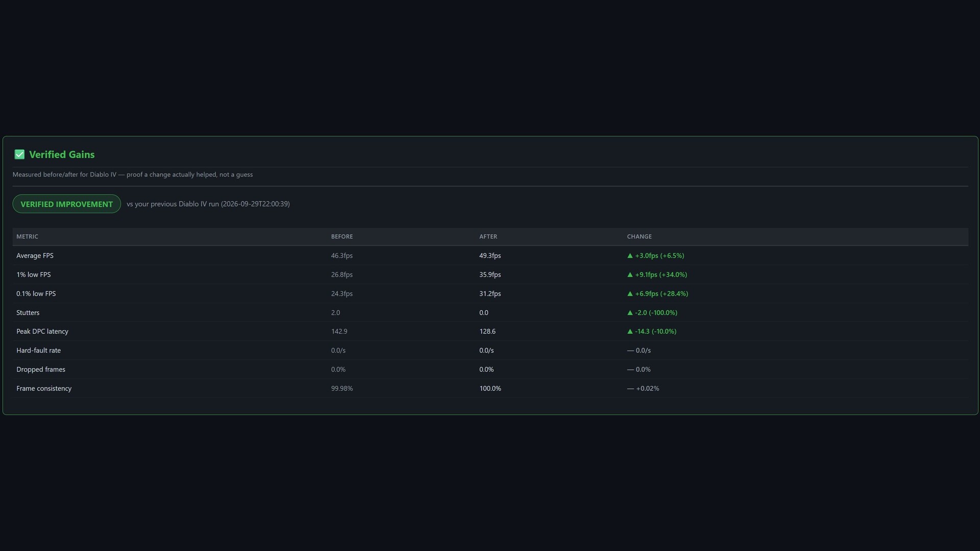Click the green up arrow in 0.1% low FPS row
980x551 pixels.
(x=630, y=294)
